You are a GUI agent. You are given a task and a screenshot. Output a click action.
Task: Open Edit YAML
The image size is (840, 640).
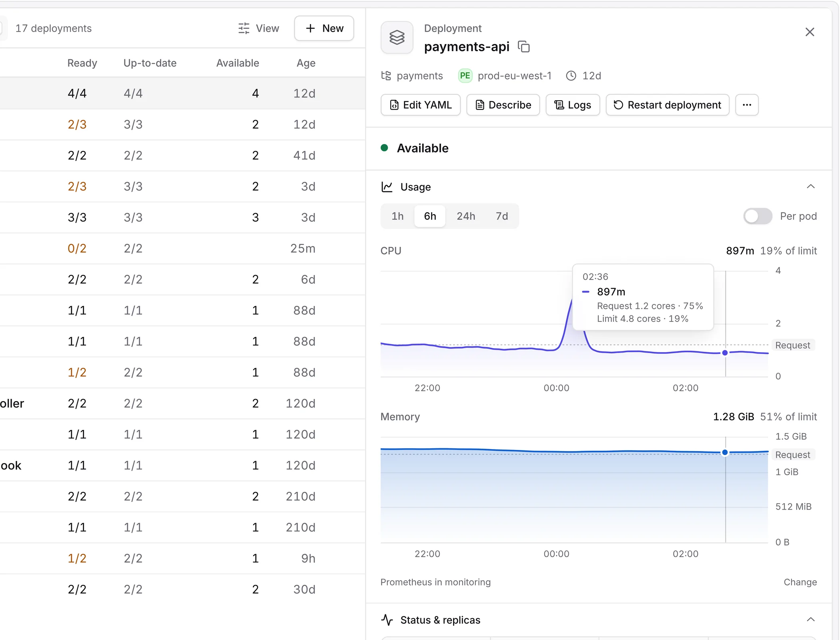pos(421,105)
